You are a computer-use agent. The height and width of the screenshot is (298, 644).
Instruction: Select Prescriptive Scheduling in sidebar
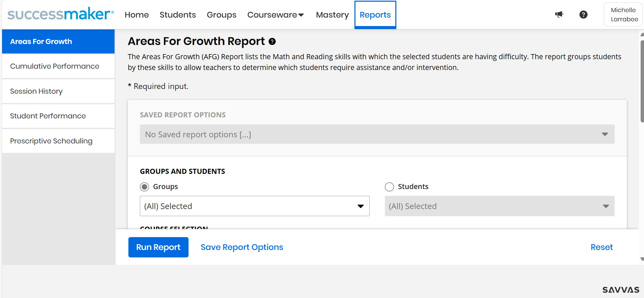tap(51, 141)
